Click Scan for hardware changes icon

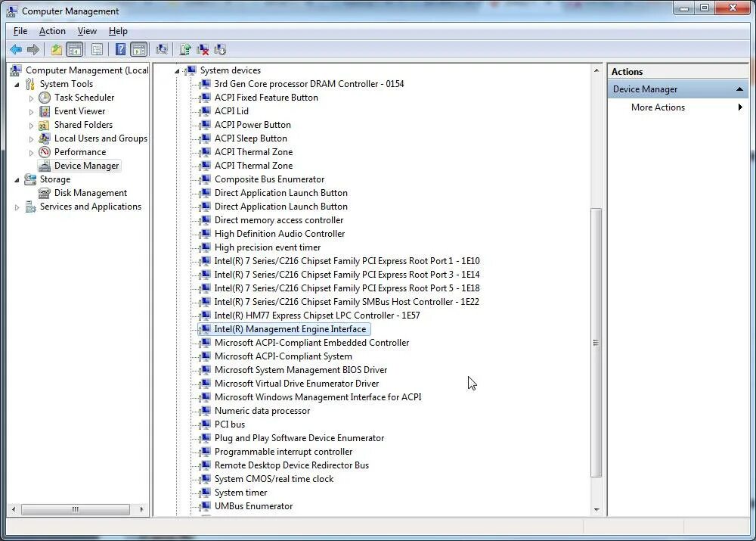162,49
